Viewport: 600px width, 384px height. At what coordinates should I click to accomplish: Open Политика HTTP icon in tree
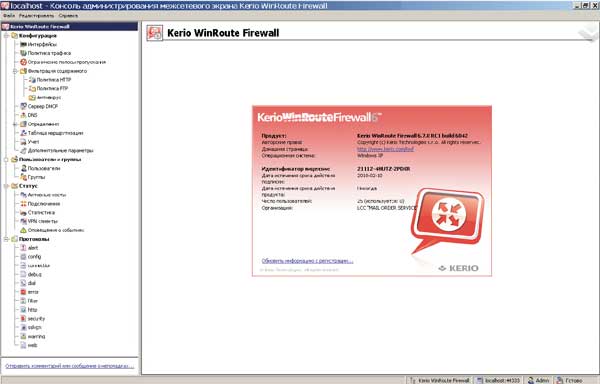pyautogui.click(x=32, y=80)
